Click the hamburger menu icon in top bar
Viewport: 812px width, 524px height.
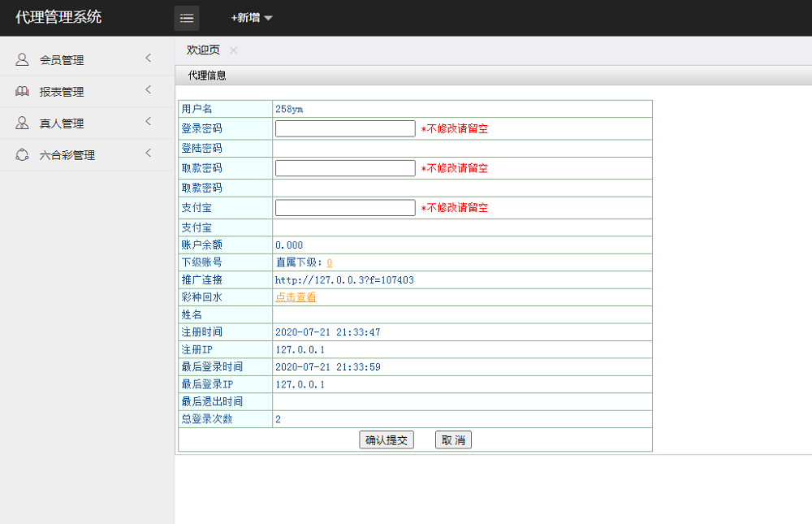point(186,18)
